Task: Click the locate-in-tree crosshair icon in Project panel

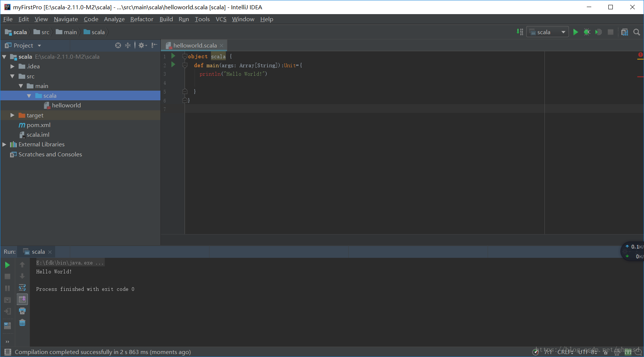Action: coord(118,45)
